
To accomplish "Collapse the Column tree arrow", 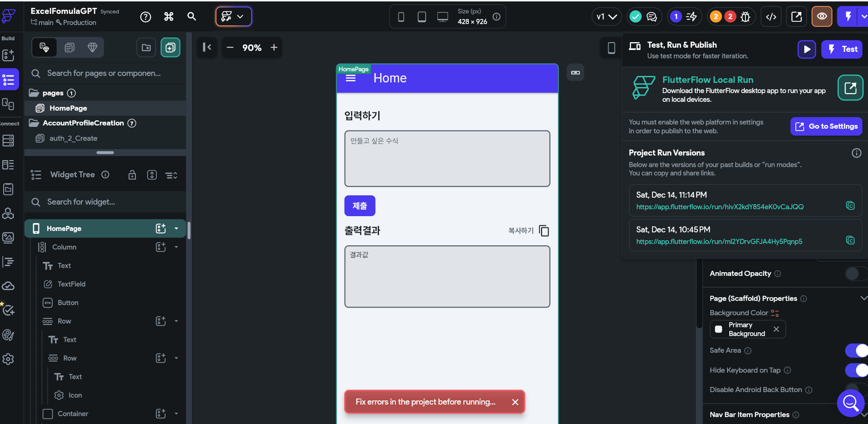I will (x=176, y=247).
